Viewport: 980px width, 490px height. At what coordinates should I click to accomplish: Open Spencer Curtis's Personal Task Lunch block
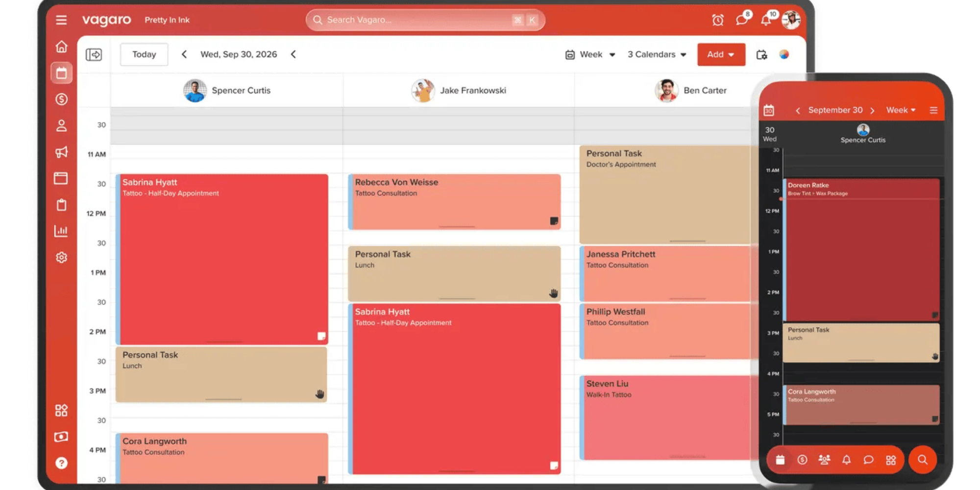click(221, 374)
